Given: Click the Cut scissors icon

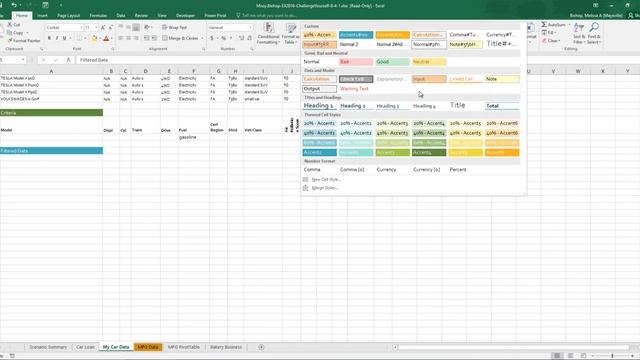Looking at the screenshot, I should 10,24.
